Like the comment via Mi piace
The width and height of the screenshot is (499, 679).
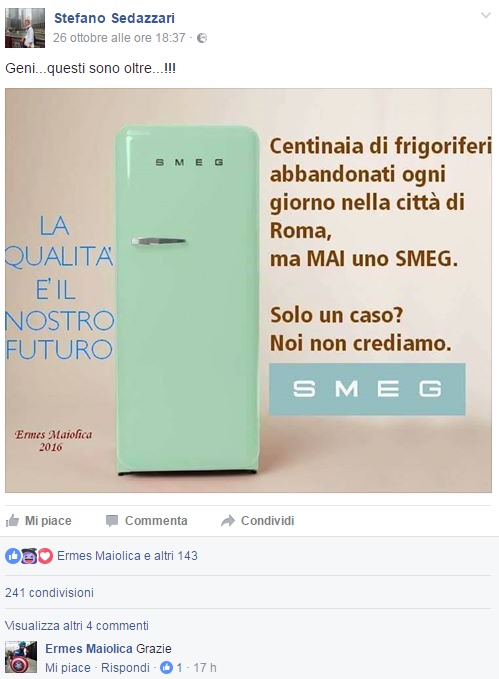tap(68, 668)
